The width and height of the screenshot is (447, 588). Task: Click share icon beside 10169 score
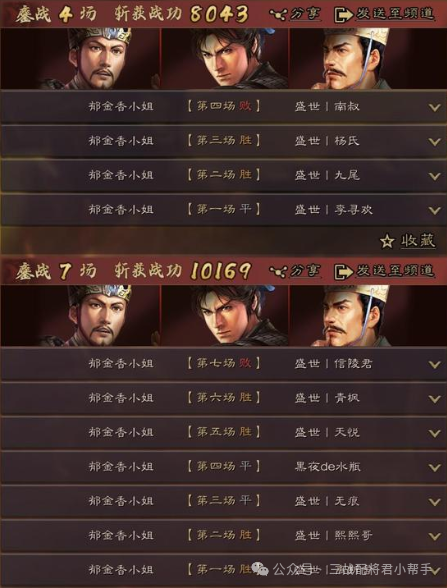coord(278,271)
